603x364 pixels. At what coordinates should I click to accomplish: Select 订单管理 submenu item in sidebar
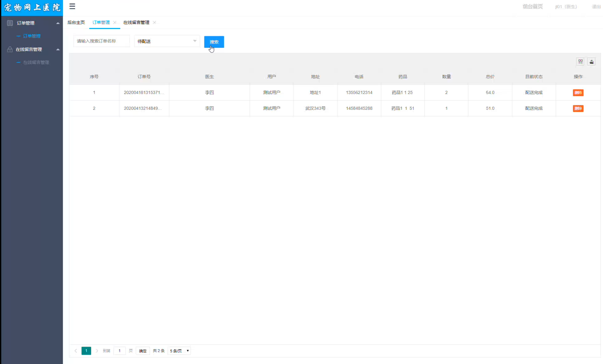pyautogui.click(x=32, y=36)
